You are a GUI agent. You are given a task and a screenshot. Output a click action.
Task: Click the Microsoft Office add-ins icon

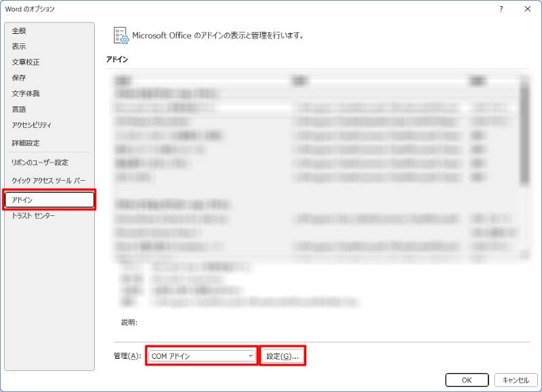pyautogui.click(x=121, y=35)
